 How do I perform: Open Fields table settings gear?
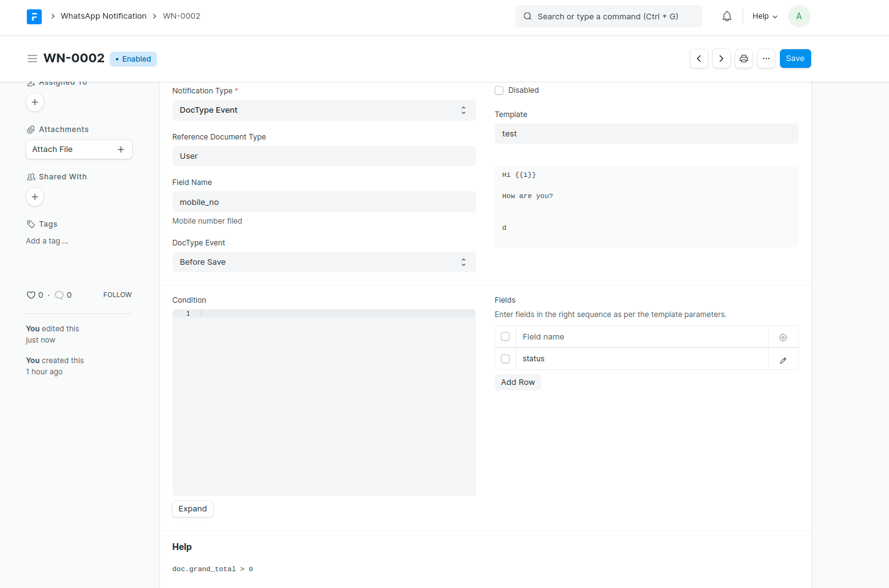(x=783, y=337)
